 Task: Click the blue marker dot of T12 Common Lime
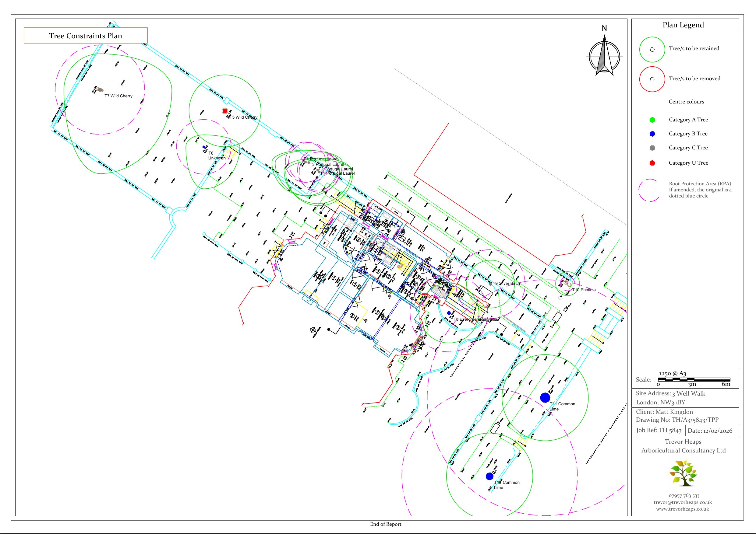489,476
